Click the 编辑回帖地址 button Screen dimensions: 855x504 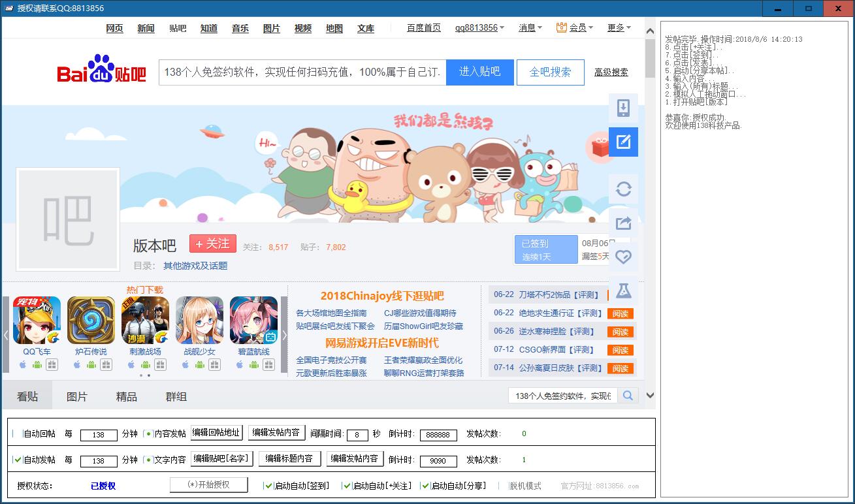pyautogui.click(x=217, y=432)
